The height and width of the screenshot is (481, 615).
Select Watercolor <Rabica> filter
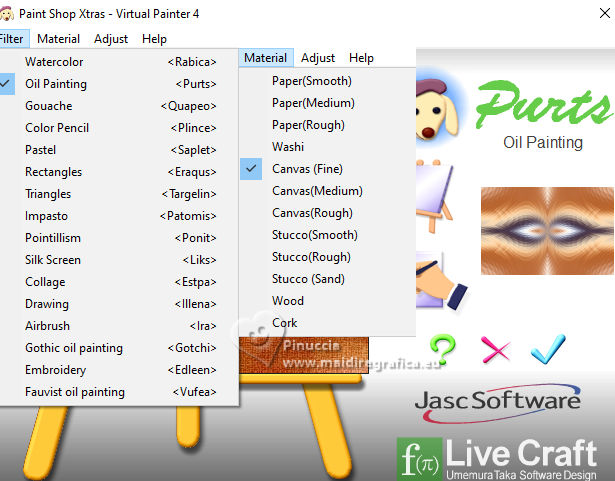[x=119, y=62]
